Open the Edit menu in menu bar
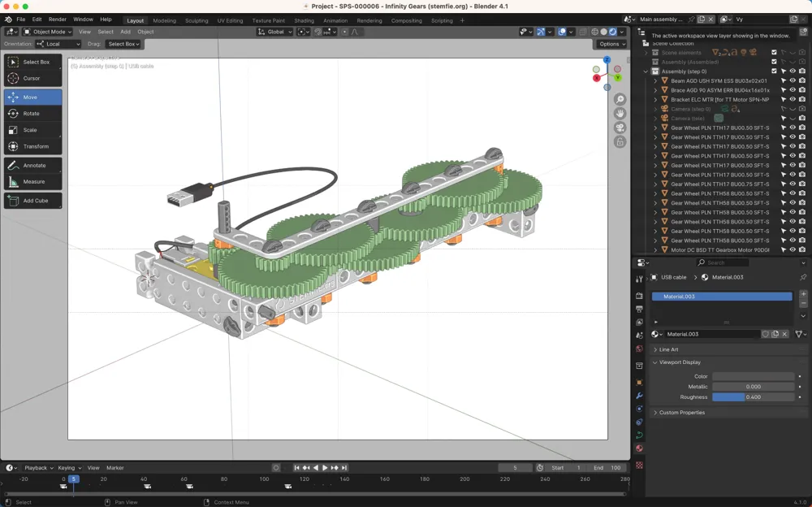Screen dimensions: 812x507 click(37, 19)
